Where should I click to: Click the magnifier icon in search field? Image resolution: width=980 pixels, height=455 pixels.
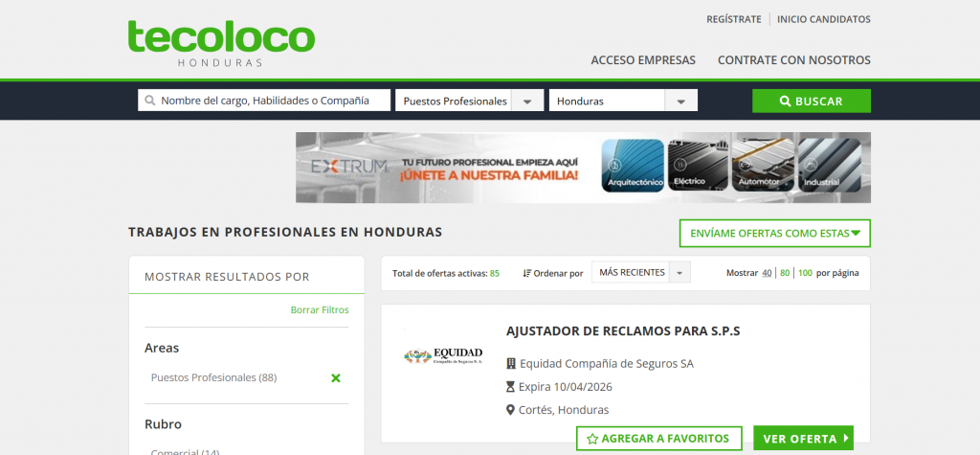(x=149, y=101)
